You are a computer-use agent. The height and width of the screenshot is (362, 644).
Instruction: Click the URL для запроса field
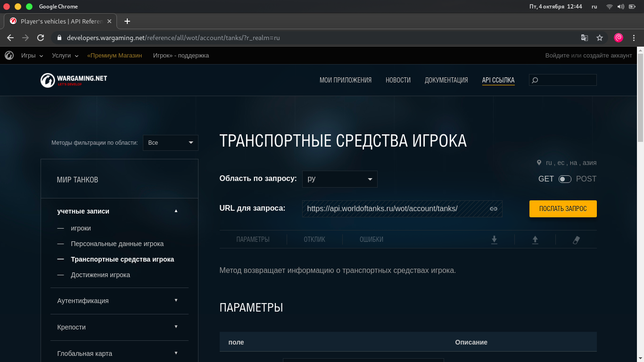(x=402, y=209)
